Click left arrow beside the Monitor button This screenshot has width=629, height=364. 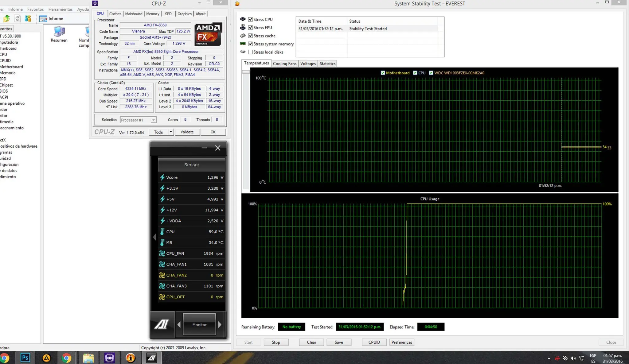(x=179, y=324)
